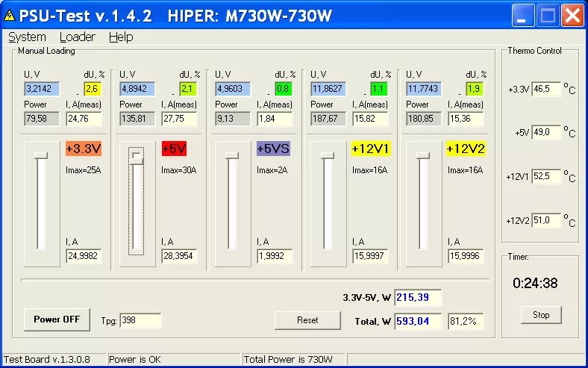The width and height of the screenshot is (588, 368).
Task: Click the orange +3.3V rail label
Action: [84, 149]
